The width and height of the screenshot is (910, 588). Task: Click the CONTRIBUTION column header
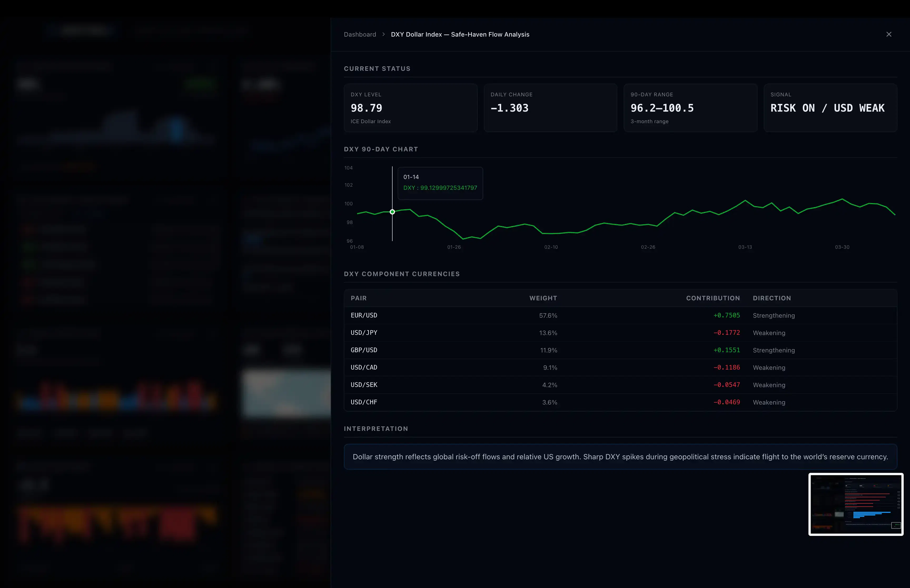(x=713, y=298)
